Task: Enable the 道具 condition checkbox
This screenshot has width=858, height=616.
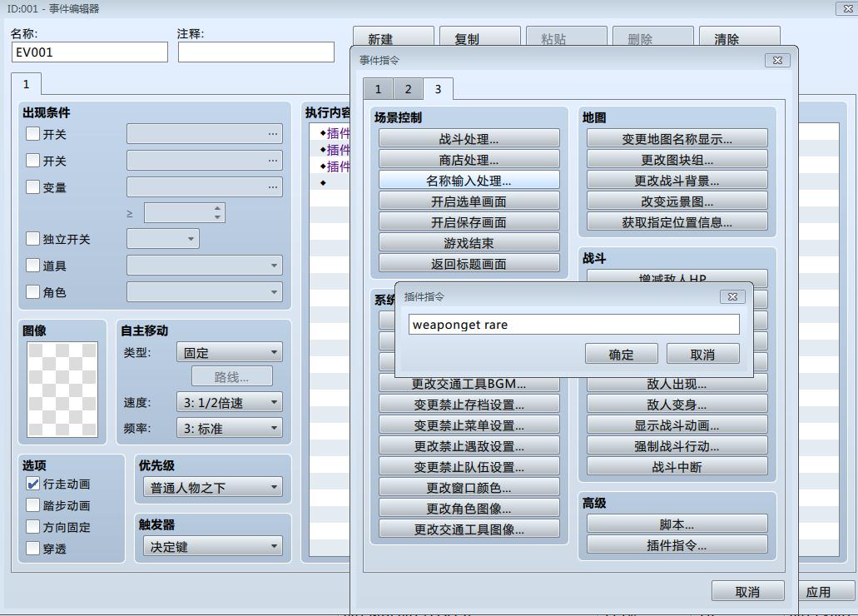Action: coord(32,266)
